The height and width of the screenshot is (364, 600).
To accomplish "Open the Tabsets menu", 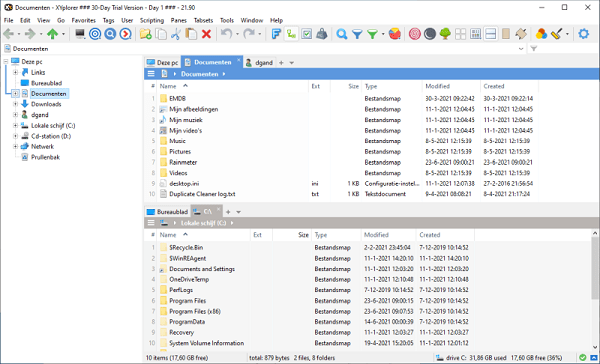I will pos(203,20).
